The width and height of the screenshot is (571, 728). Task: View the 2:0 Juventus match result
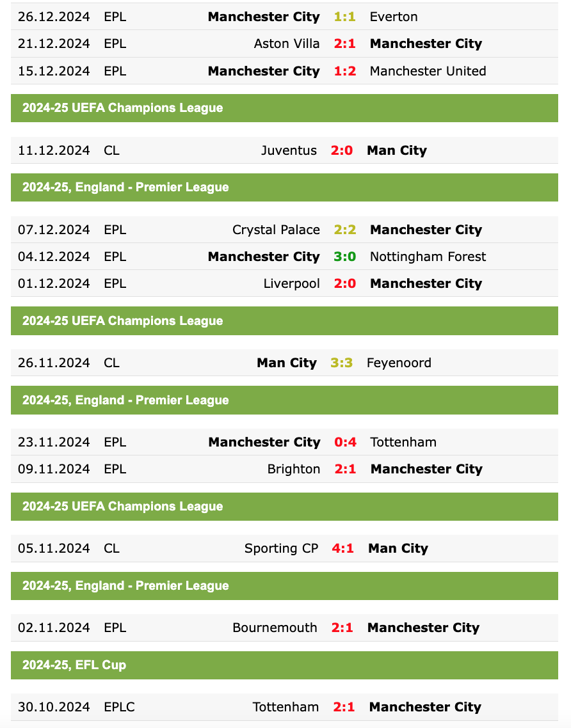tap(341, 150)
